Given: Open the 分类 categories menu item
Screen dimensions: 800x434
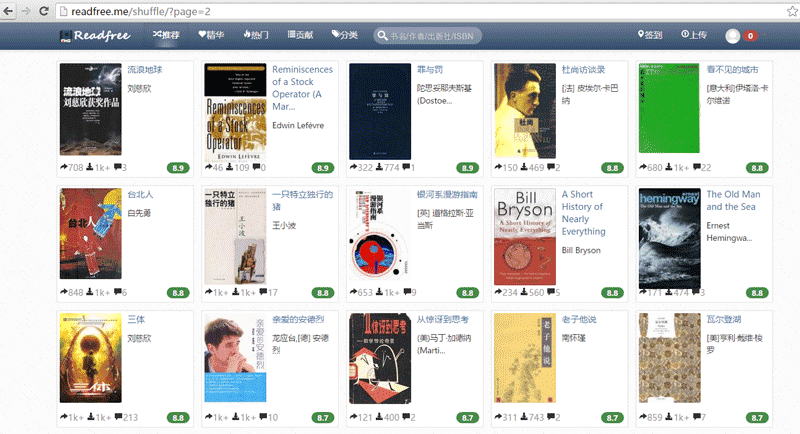Looking at the screenshot, I should coord(345,35).
